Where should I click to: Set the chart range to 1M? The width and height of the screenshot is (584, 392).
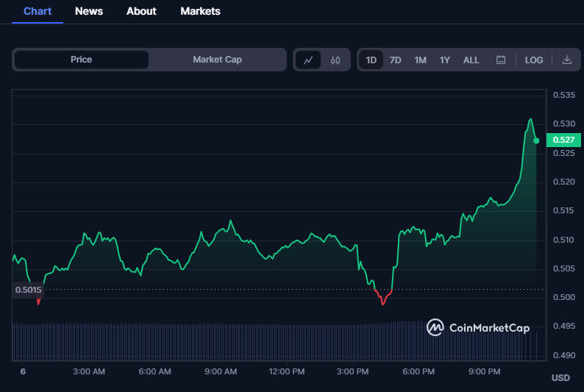(x=420, y=60)
